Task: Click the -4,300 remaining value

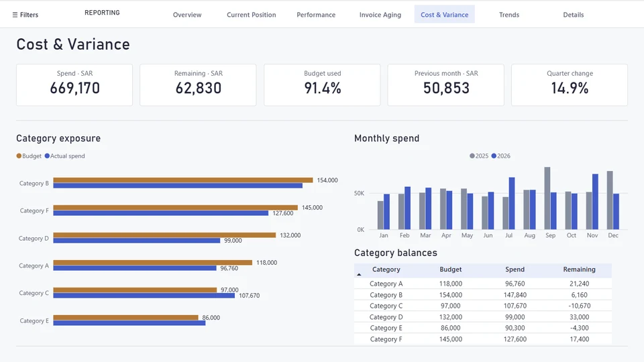Action: pyautogui.click(x=579, y=328)
